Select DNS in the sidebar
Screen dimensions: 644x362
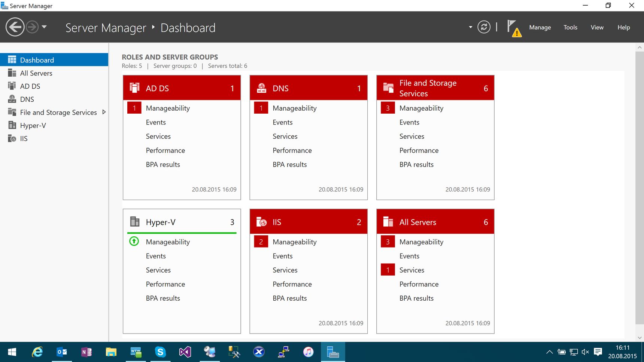pyautogui.click(x=54, y=99)
